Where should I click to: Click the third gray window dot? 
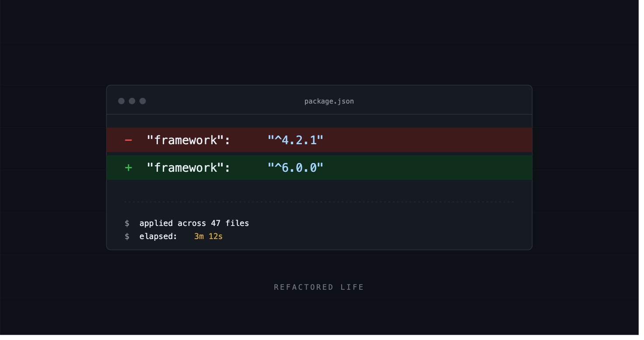click(x=143, y=101)
